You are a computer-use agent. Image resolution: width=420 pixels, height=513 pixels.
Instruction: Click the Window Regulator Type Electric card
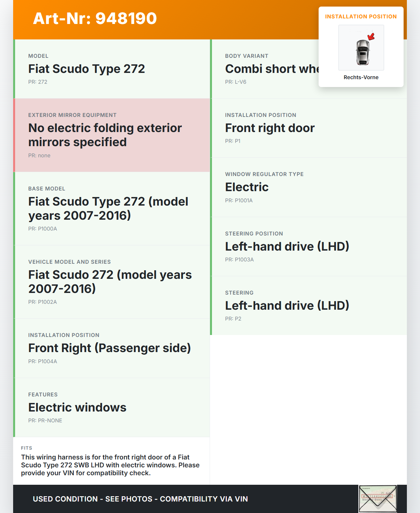[308, 187]
